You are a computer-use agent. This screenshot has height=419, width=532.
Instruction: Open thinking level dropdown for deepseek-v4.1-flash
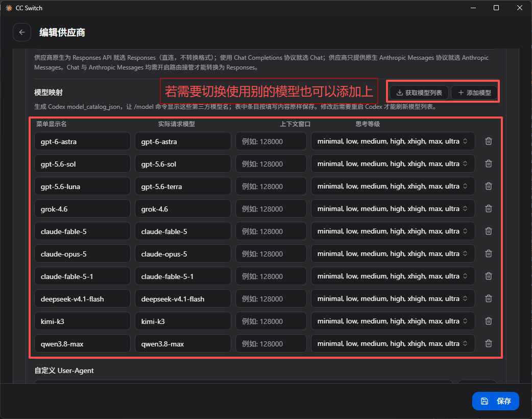coord(393,299)
